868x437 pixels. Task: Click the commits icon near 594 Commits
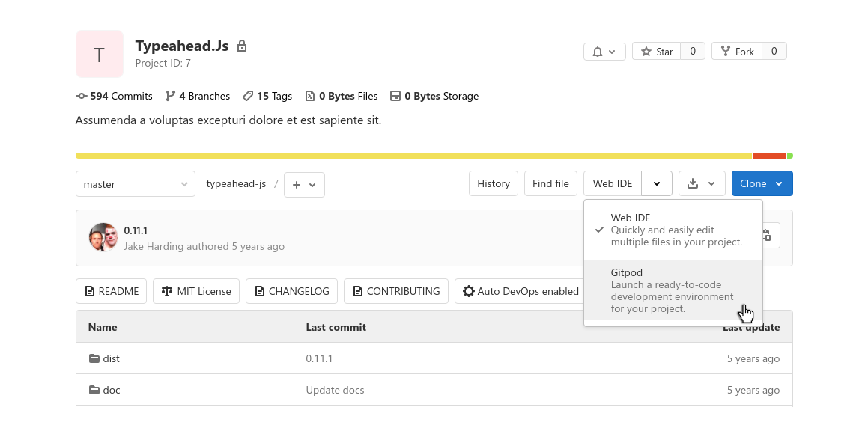pyautogui.click(x=81, y=96)
